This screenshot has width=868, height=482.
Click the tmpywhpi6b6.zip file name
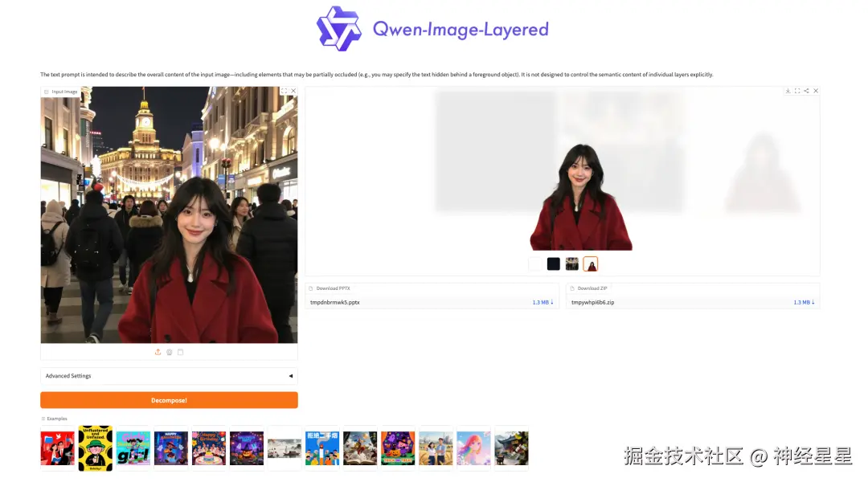pos(593,302)
